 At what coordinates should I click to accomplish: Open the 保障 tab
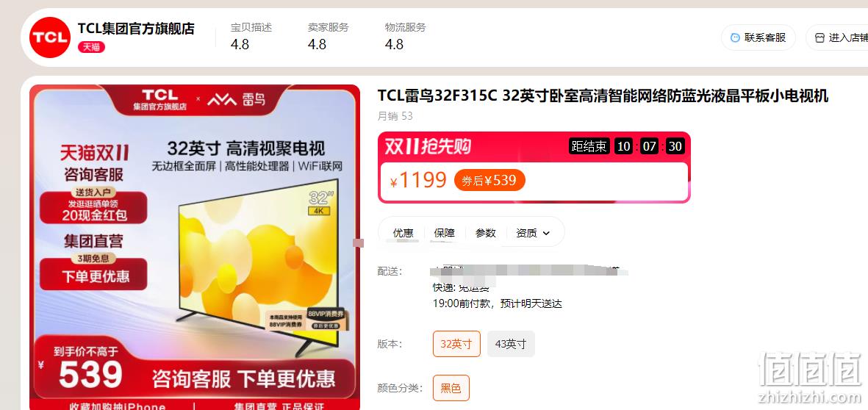pos(444,233)
